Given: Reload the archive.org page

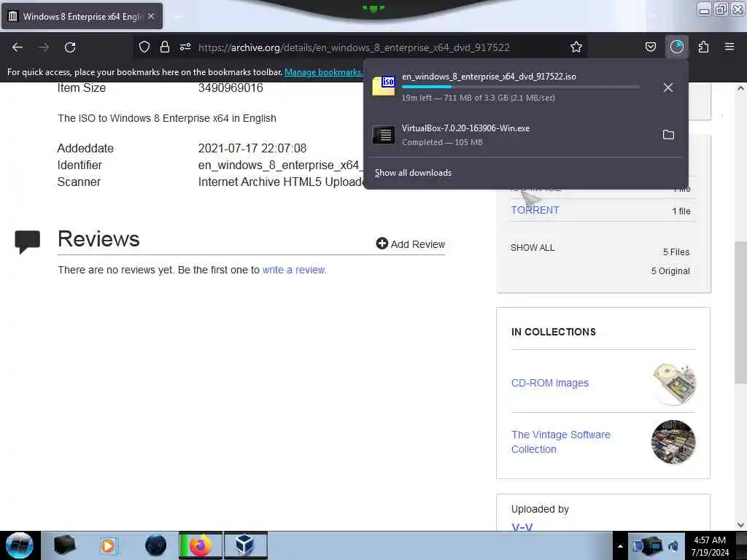Looking at the screenshot, I should coord(70,47).
